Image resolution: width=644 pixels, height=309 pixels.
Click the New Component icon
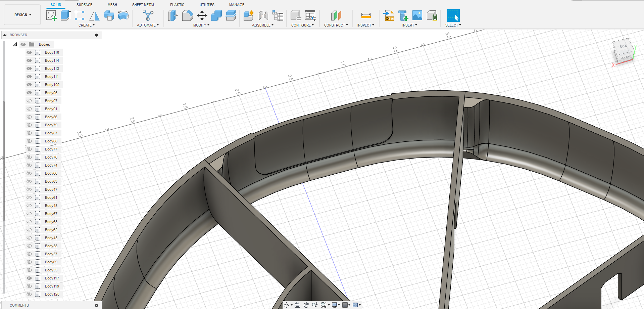tap(249, 15)
